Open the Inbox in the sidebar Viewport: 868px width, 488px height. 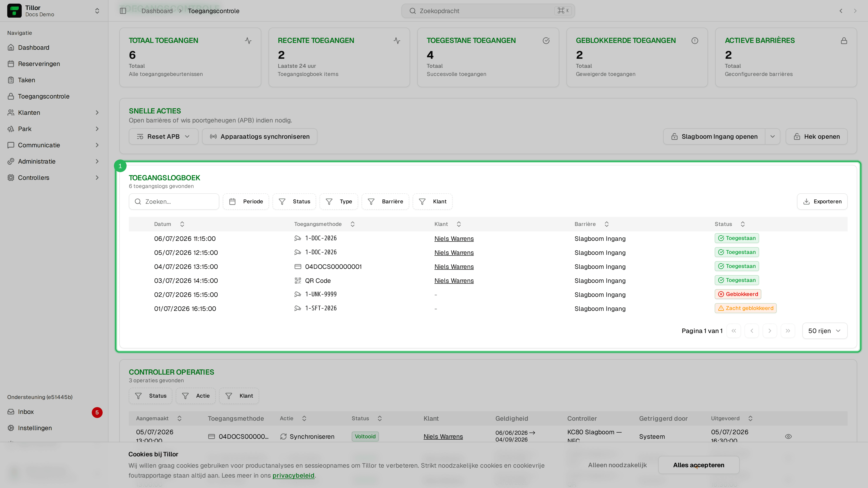pos(54,412)
